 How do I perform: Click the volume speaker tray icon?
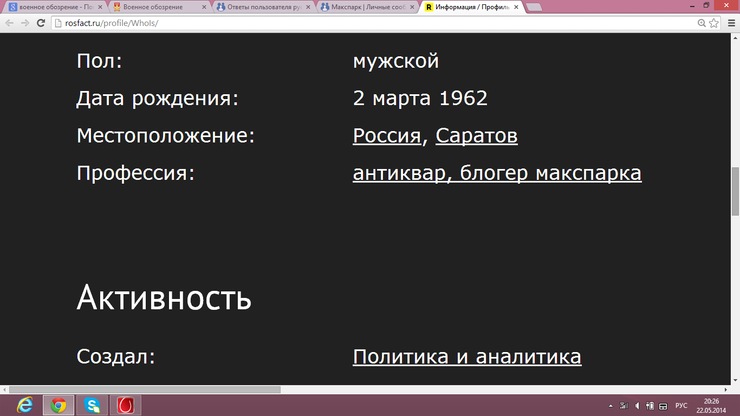[x=637, y=406]
